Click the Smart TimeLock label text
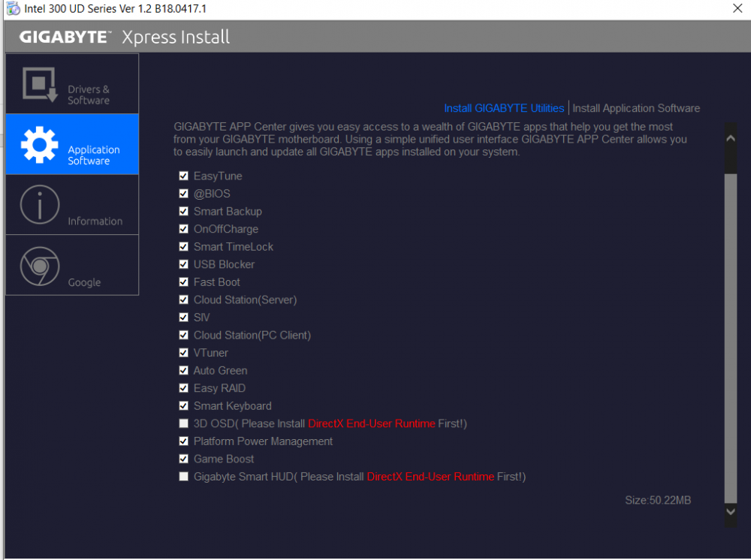The image size is (751, 560). 234,247
